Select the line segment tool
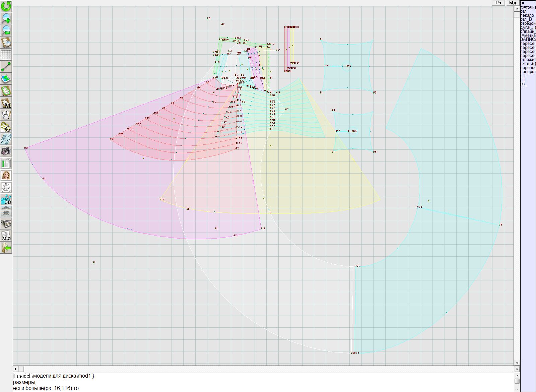This screenshot has width=536, height=392. coord(6,67)
